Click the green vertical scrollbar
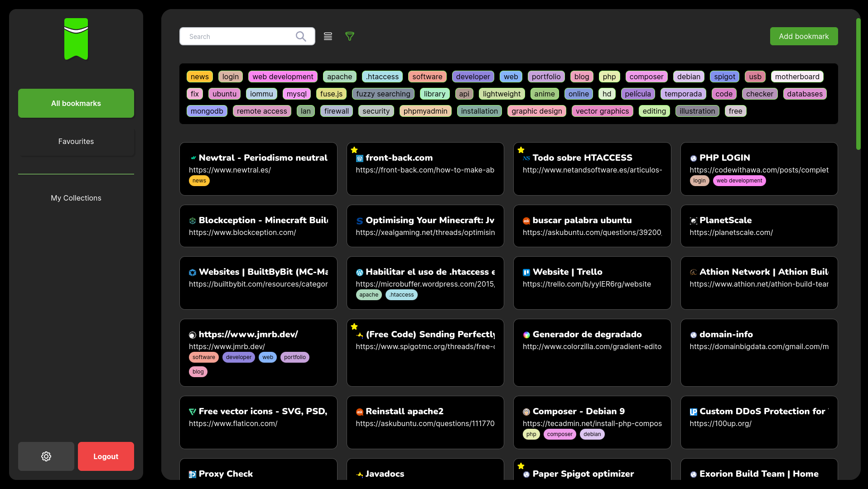The width and height of the screenshot is (868, 489). click(858, 84)
